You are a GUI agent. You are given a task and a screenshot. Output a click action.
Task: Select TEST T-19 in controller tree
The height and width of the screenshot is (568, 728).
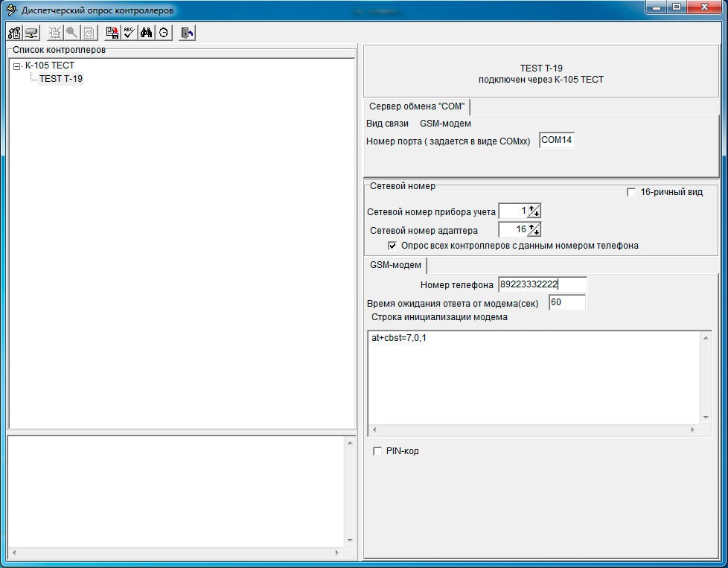(60, 79)
